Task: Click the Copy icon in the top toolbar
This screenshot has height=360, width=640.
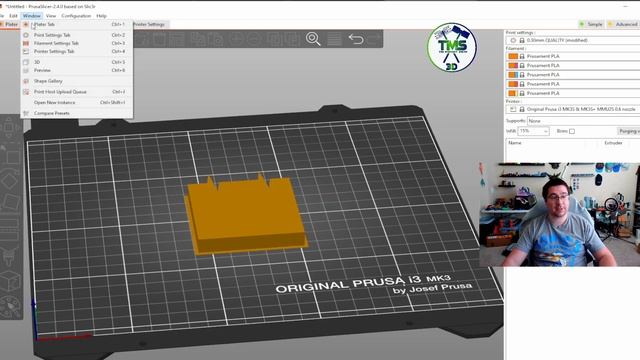Action: (198, 40)
